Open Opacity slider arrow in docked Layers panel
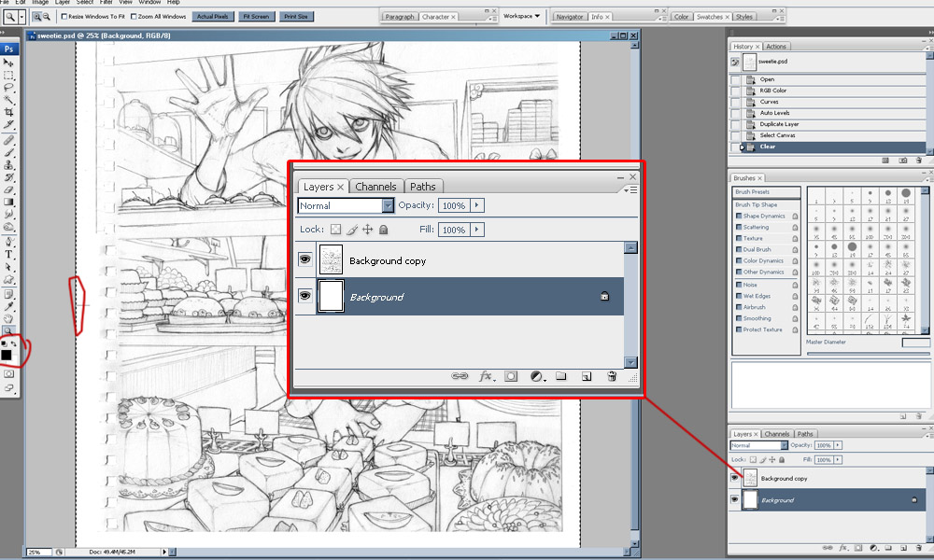This screenshot has height=560, width=934. [x=838, y=445]
